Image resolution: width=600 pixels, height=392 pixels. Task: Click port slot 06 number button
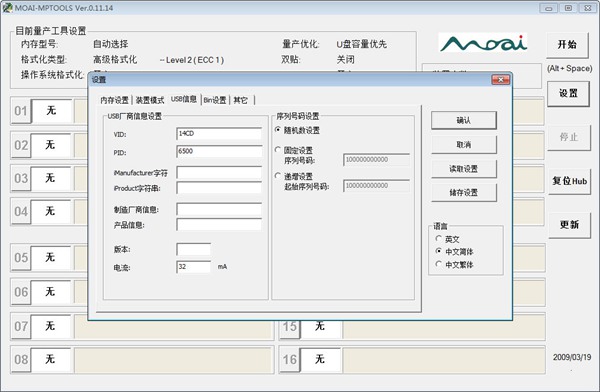(x=21, y=292)
